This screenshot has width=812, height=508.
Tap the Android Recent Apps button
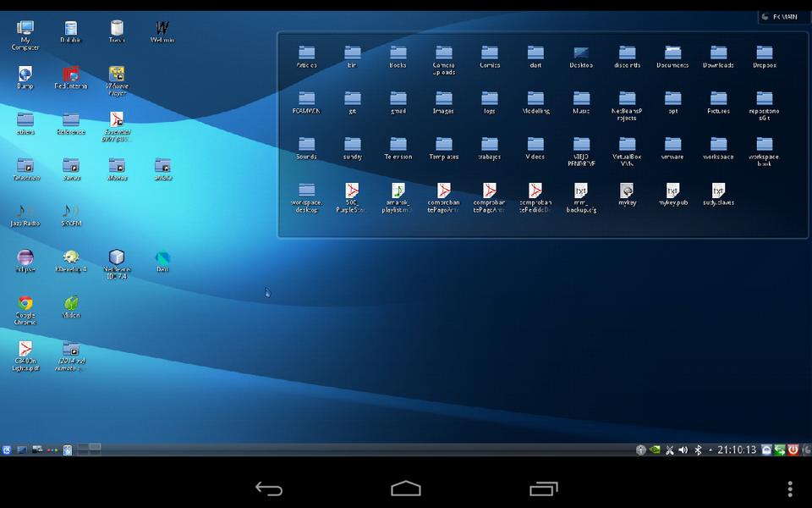[543, 489]
